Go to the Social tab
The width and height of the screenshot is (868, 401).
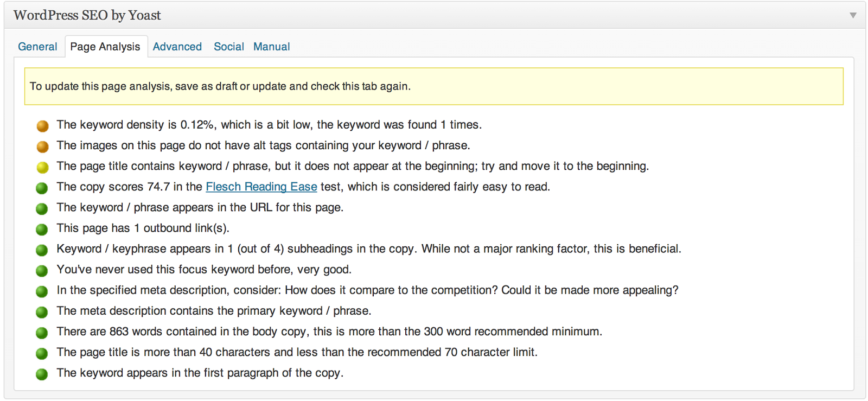(x=229, y=47)
